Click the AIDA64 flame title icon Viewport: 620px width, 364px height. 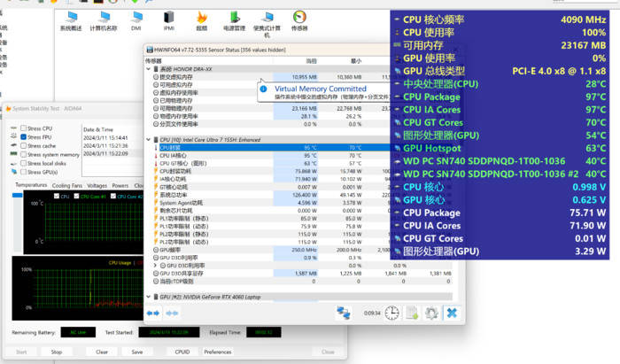(x=8, y=109)
